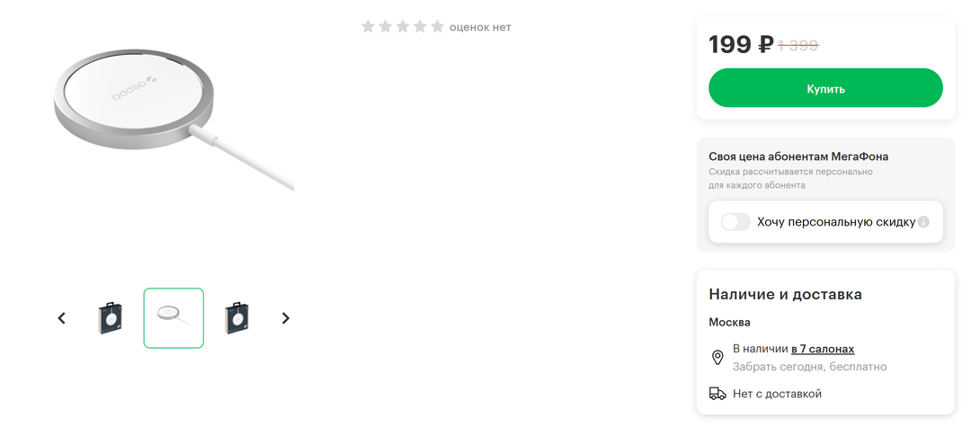Select the third packaging box thumbnail
This screenshot has height=427, width=980.
pyautogui.click(x=236, y=317)
